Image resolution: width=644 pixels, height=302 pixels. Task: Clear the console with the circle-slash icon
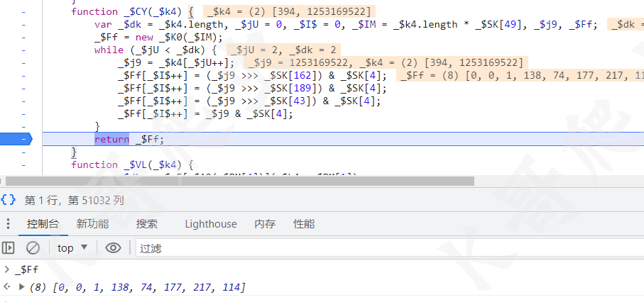click(33, 248)
